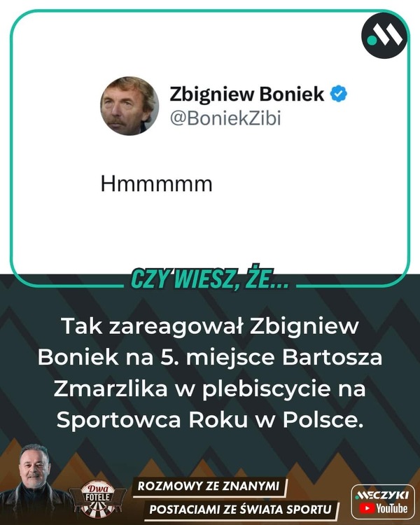Click the POSTACIAMI ZE ŚWIATA SPORTU banner
Viewport: 420px width, 525px height.
click(x=240, y=510)
